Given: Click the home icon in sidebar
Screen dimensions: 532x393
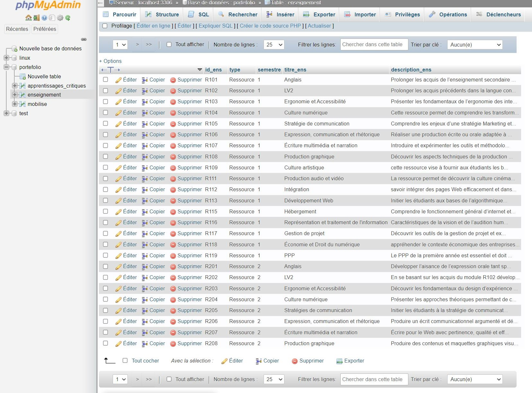Looking at the screenshot, I should coord(28,18).
